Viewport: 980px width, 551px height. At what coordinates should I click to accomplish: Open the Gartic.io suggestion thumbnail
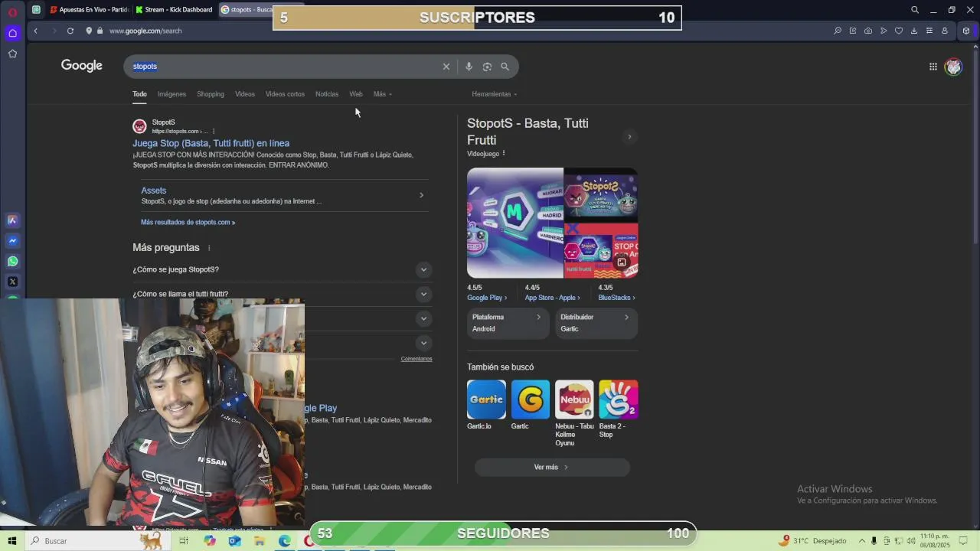(x=486, y=399)
